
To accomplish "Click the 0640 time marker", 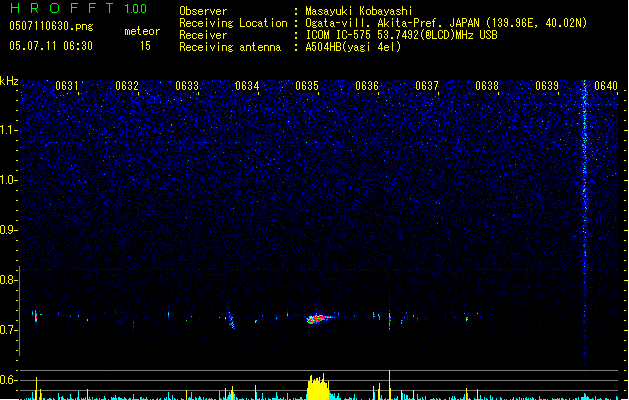I will pyautogui.click(x=606, y=85).
